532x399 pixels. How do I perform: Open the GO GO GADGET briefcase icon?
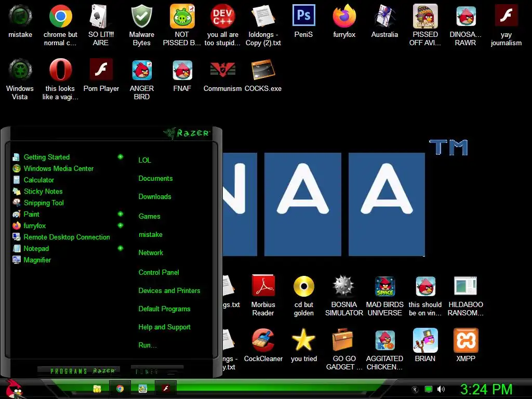[342, 340]
